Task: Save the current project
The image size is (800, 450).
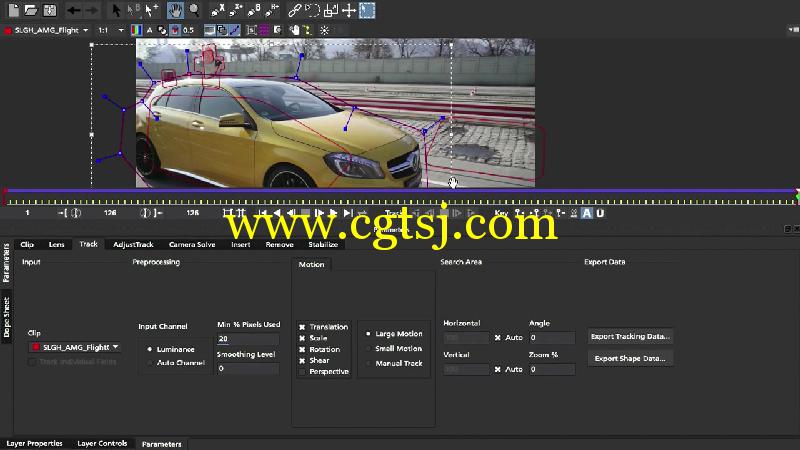Action: tap(49, 10)
